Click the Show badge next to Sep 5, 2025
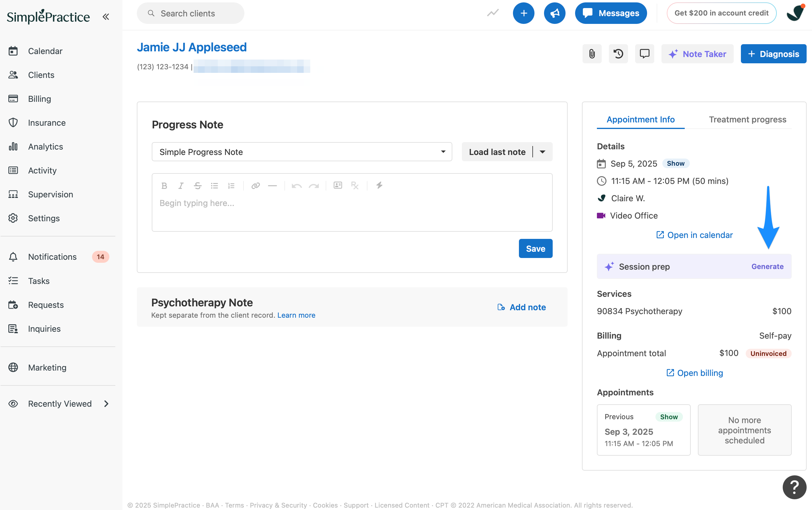Viewport: 812px width, 510px height. click(x=675, y=164)
